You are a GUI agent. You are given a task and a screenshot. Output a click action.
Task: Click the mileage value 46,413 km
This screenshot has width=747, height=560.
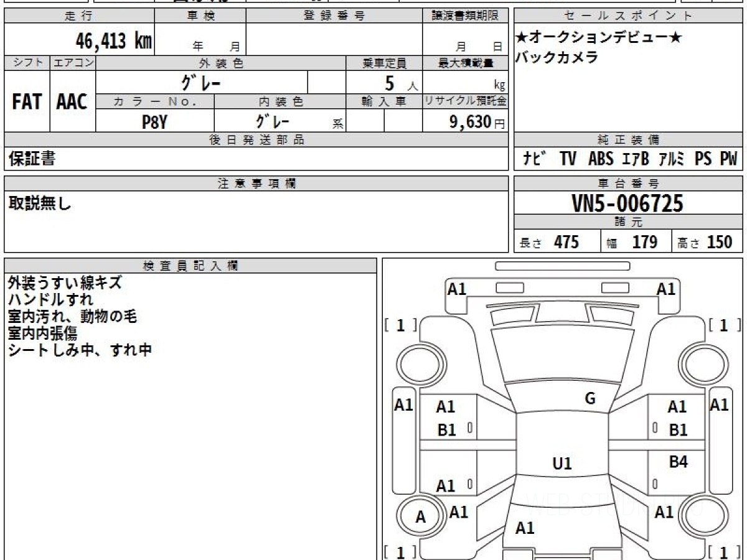pyautogui.click(x=114, y=41)
